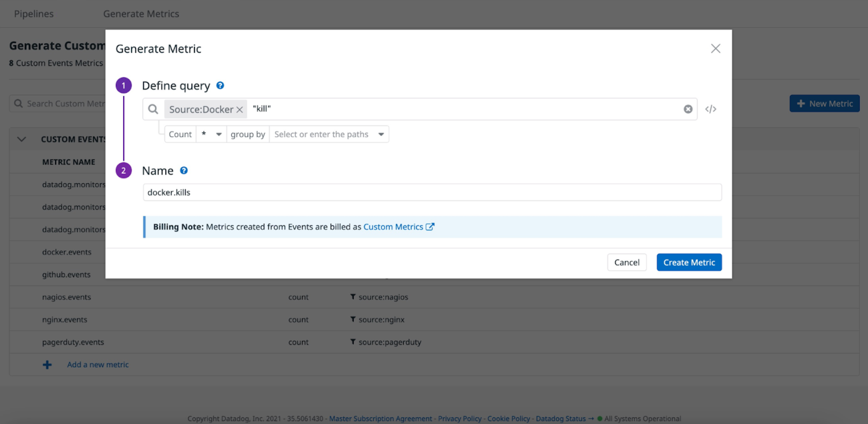868x424 pixels.
Task: Open the Privacy Policy footer link
Action: pyautogui.click(x=459, y=419)
